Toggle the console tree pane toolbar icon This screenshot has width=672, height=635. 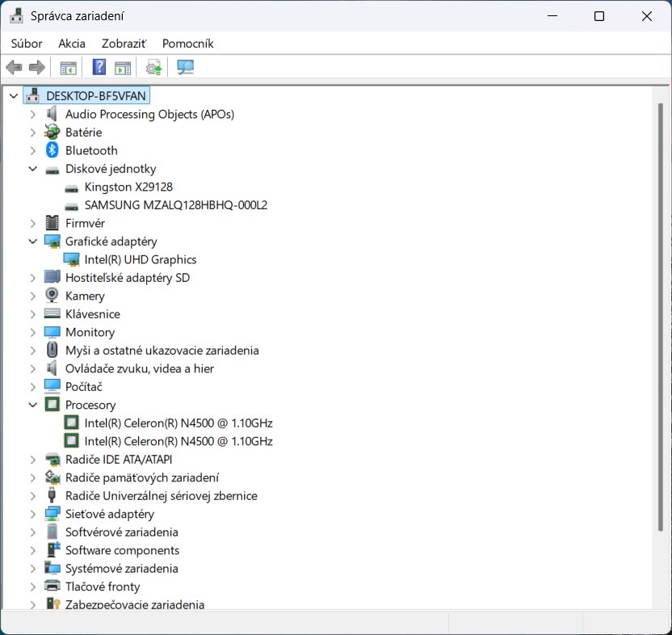(x=68, y=68)
